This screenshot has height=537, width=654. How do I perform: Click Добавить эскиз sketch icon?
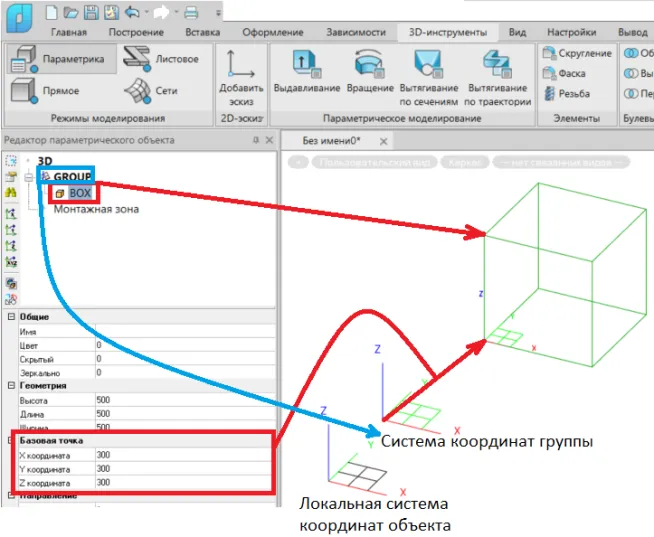(x=240, y=64)
